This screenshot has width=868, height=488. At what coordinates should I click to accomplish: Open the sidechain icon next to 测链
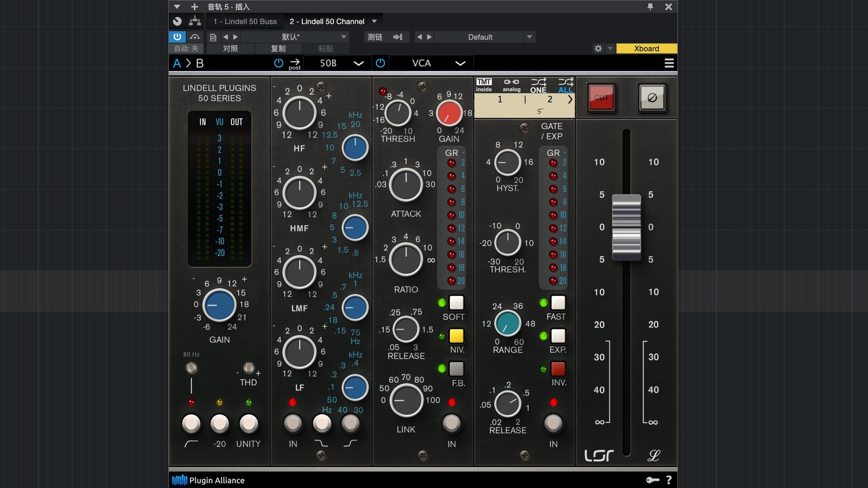(x=398, y=37)
